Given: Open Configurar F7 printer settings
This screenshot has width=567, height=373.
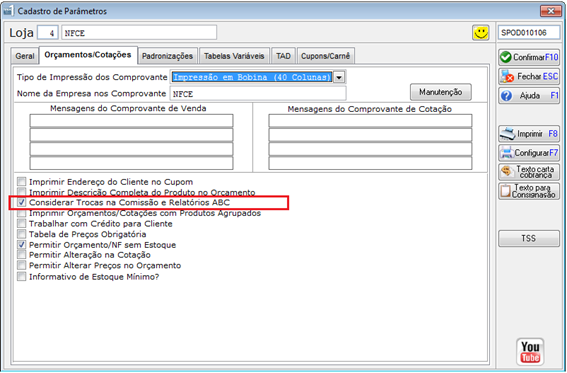Looking at the screenshot, I should coord(529,153).
